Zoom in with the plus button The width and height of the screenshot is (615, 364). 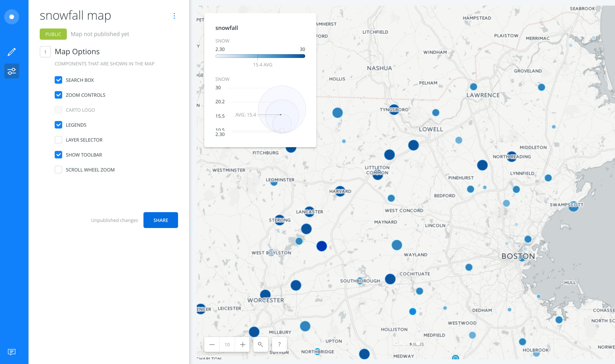coord(243,345)
